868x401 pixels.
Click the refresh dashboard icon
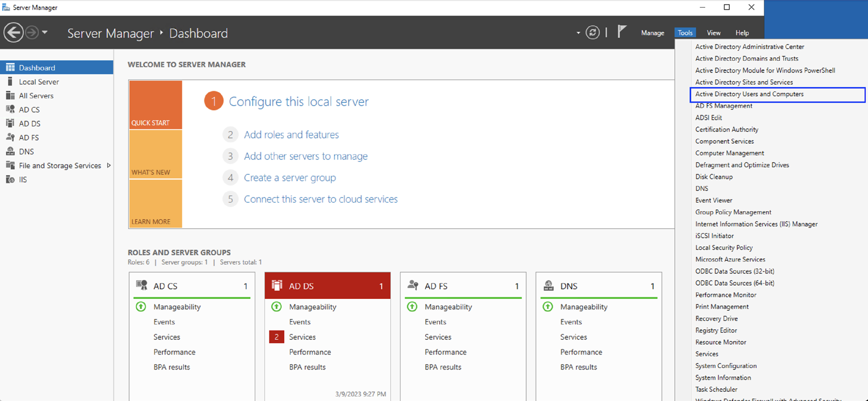592,32
